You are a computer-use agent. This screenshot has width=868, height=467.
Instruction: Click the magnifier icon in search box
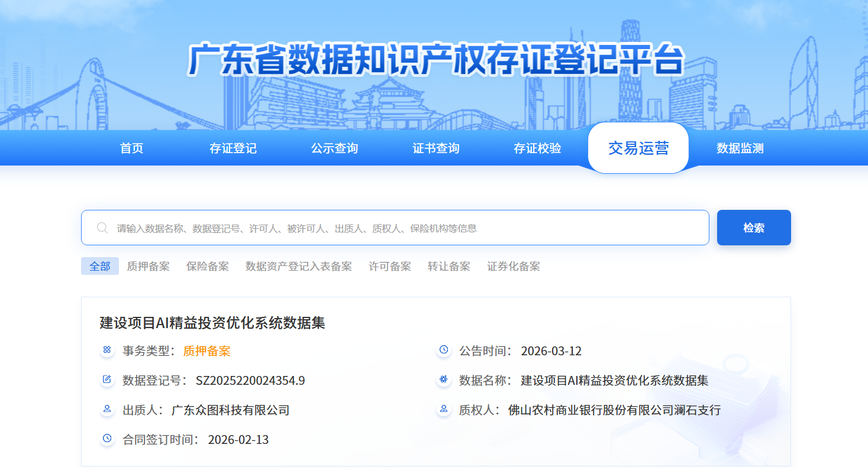102,228
